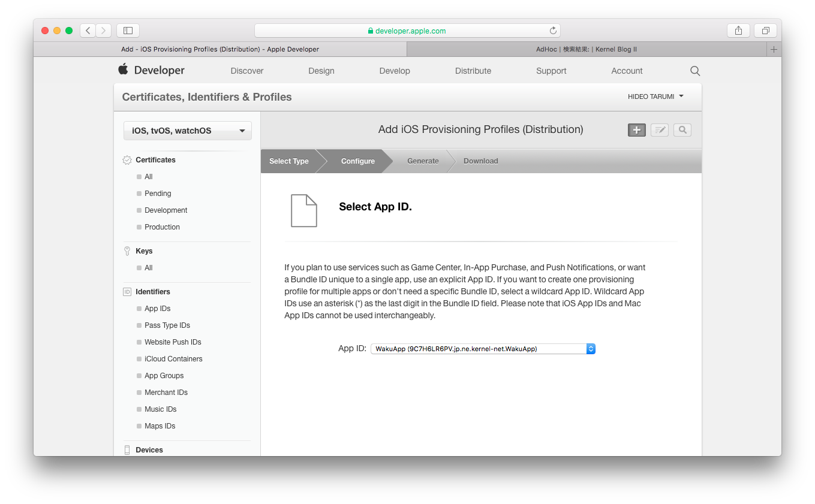Screen dimensions: 815x504
Task: Click the Apple logo in navigation
Action: (x=124, y=70)
